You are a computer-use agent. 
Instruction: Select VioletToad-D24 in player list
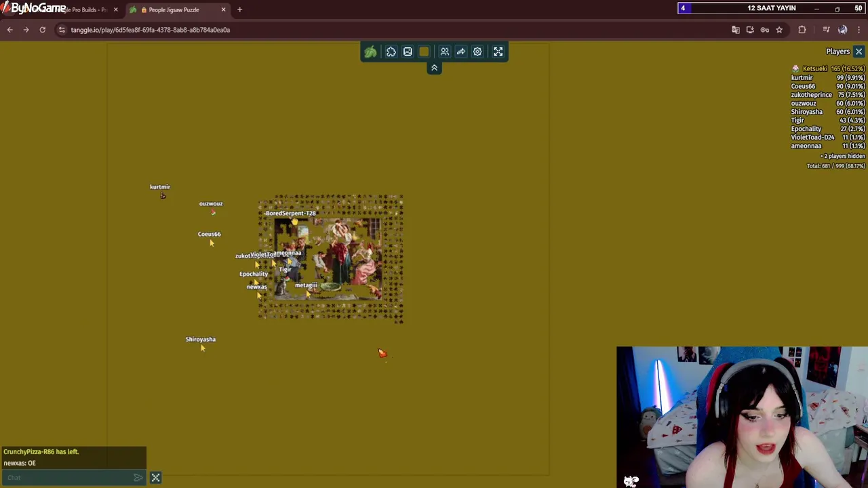coord(828,138)
